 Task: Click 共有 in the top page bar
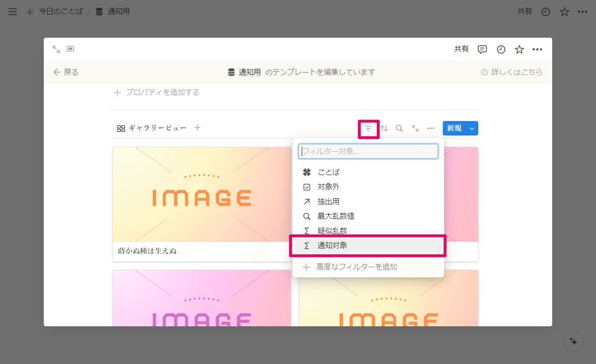click(524, 11)
